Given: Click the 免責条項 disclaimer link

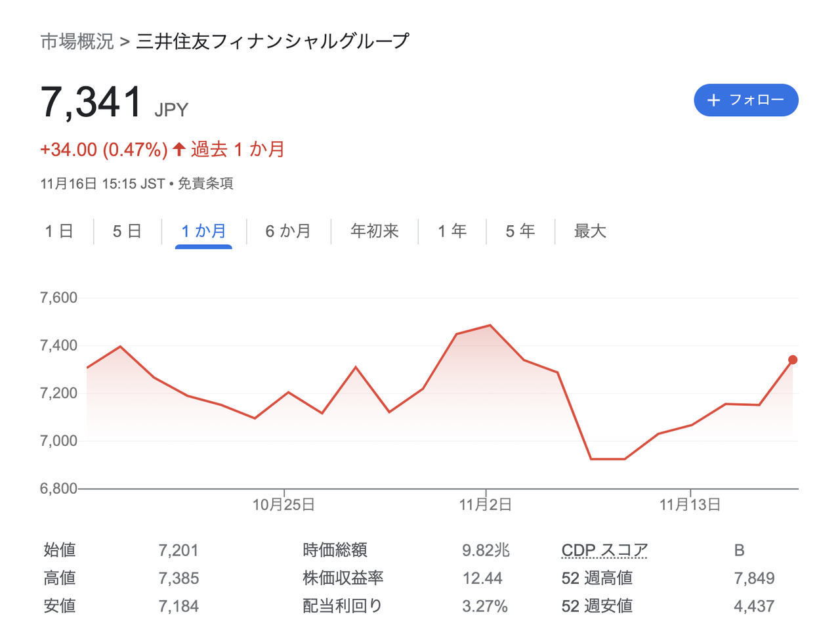Looking at the screenshot, I should coord(205,184).
